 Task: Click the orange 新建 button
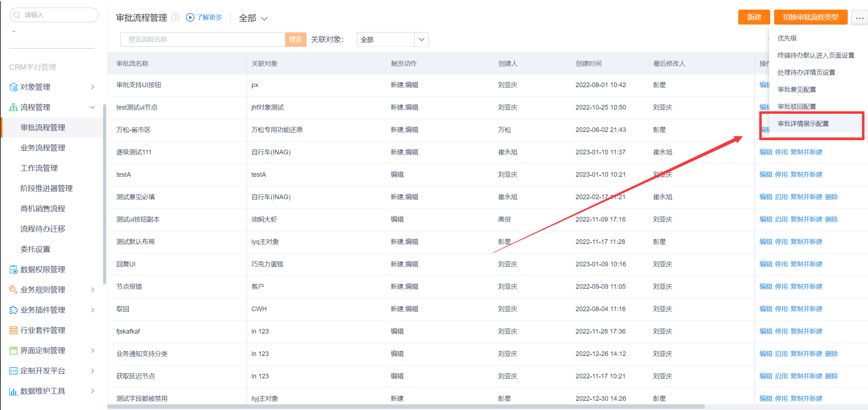(x=754, y=17)
